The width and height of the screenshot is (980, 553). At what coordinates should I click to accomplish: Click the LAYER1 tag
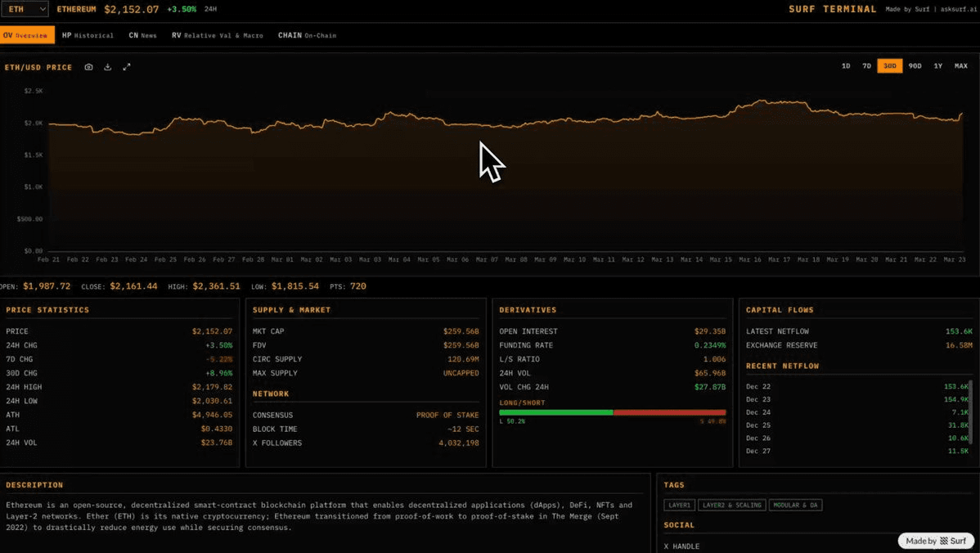click(x=679, y=505)
